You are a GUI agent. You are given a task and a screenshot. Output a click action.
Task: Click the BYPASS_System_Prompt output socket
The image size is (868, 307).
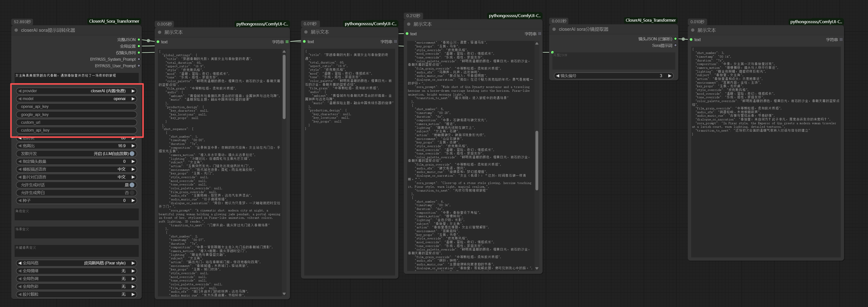tap(139, 59)
